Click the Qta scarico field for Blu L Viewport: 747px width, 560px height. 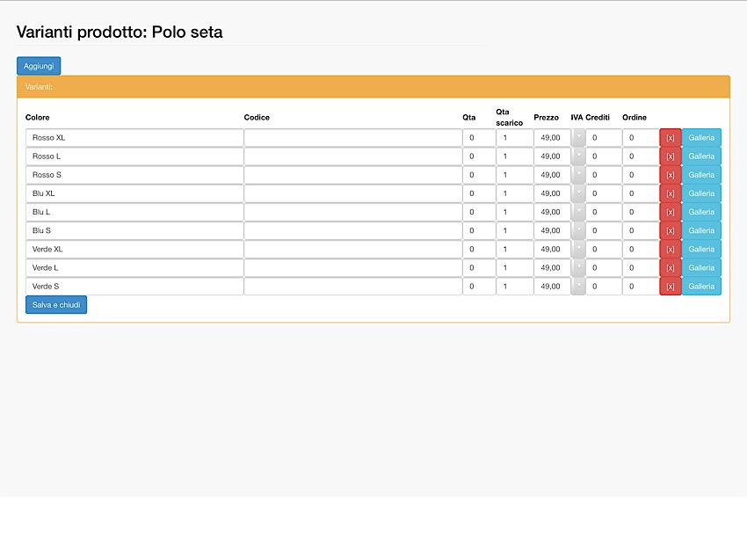(x=514, y=212)
